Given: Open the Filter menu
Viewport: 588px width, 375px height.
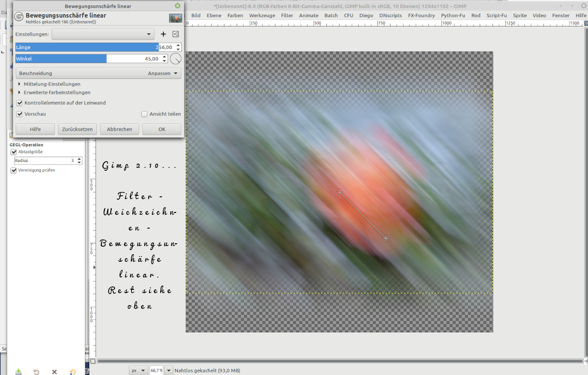Looking at the screenshot, I should 287,15.
